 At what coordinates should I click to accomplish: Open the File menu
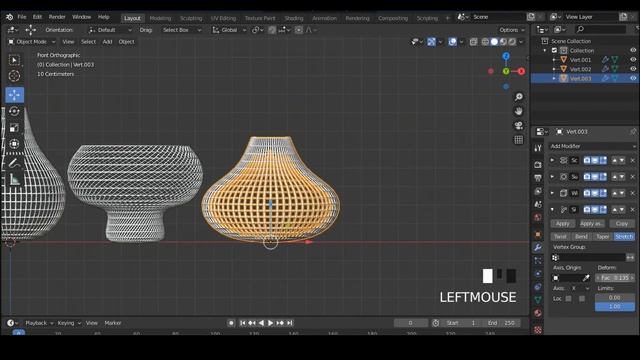[x=22, y=17]
